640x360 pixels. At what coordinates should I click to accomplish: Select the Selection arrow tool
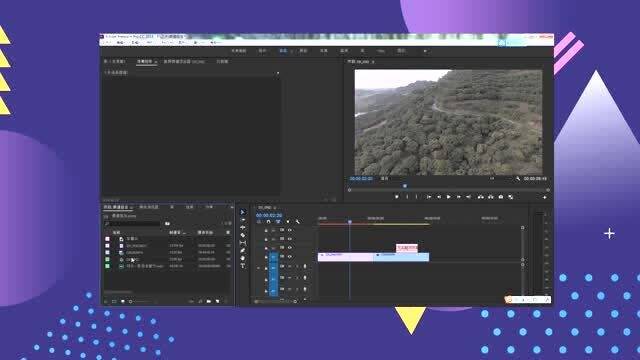pos(243,212)
